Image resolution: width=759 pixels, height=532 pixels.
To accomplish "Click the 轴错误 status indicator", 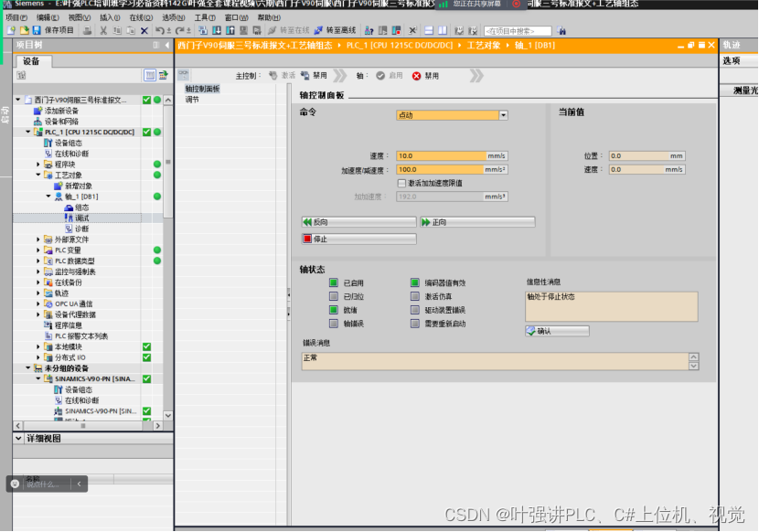I will [334, 324].
